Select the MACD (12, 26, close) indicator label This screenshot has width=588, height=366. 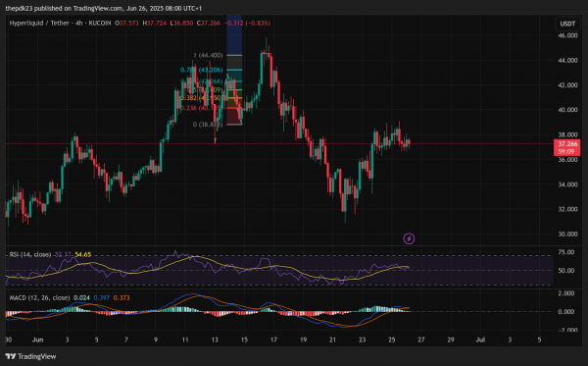(39, 297)
